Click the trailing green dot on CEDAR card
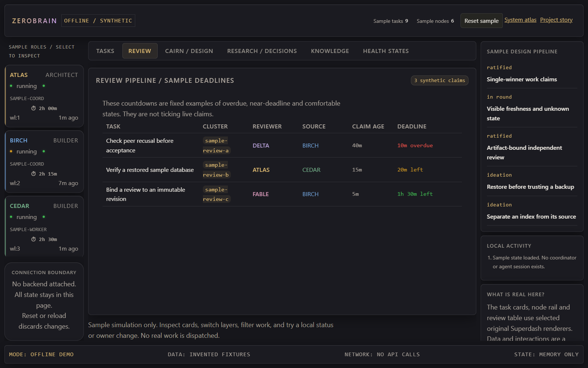 pyautogui.click(x=44, y=217)
